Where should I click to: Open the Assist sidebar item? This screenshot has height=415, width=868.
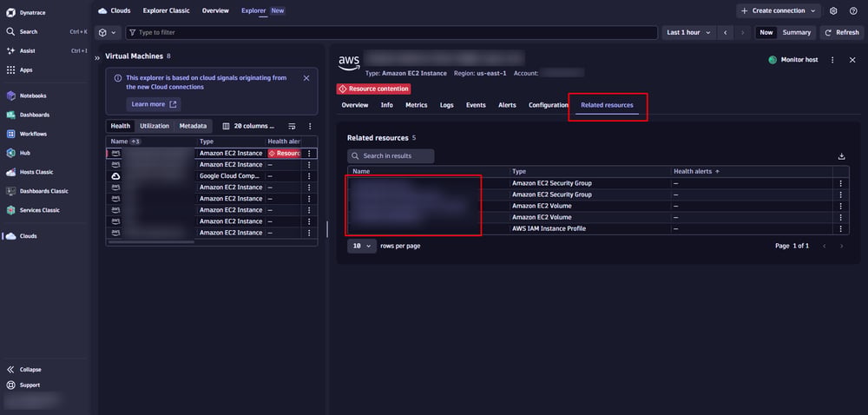[28, 51]
